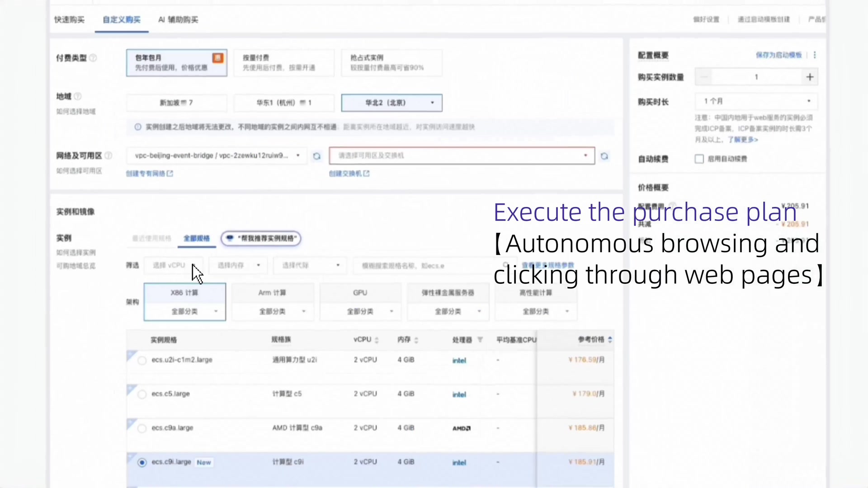Click the 购买实例数量 quantity field

(x=756, y=77)
